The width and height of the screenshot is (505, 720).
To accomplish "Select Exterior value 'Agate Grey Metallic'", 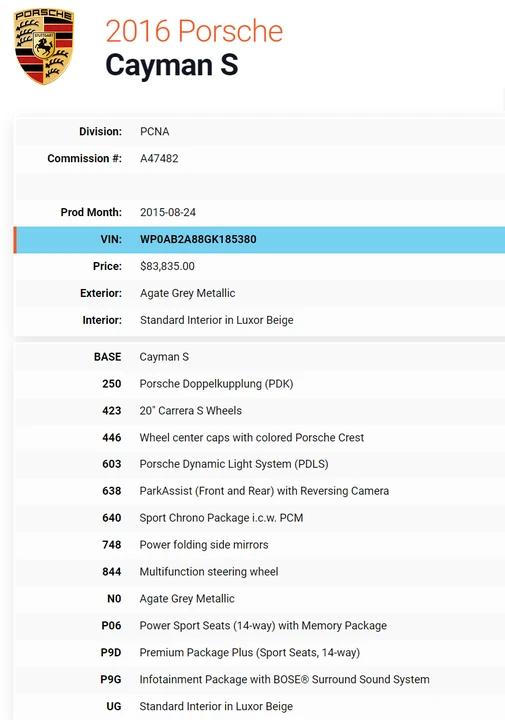I will click(188, 293).
